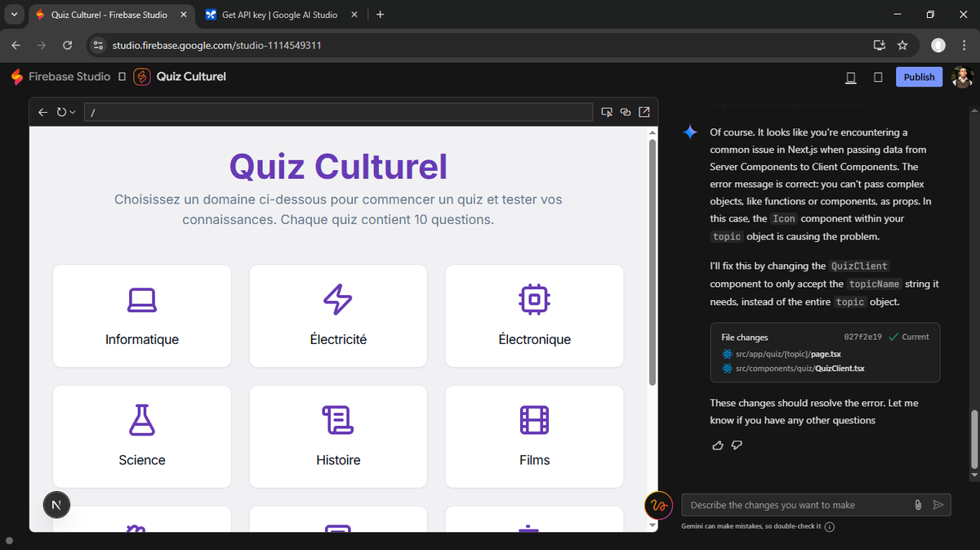Select the Électronique label
Image resolution: width=980 pixels, height=550 pixels.
coord(534,339)
